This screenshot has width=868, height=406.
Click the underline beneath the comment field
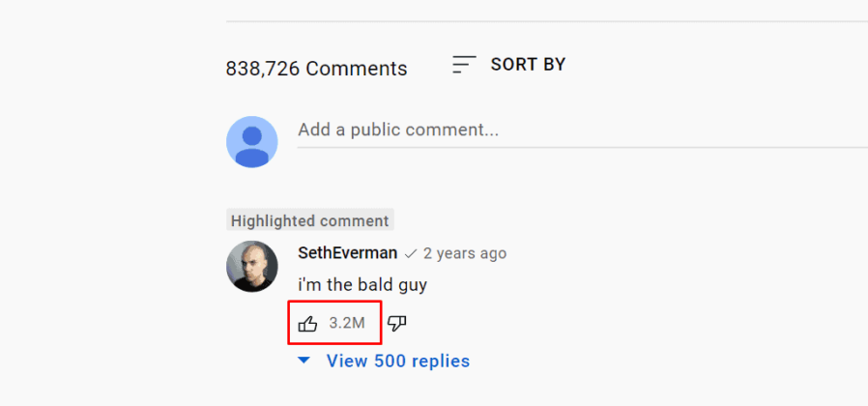[x=582, y=147]
